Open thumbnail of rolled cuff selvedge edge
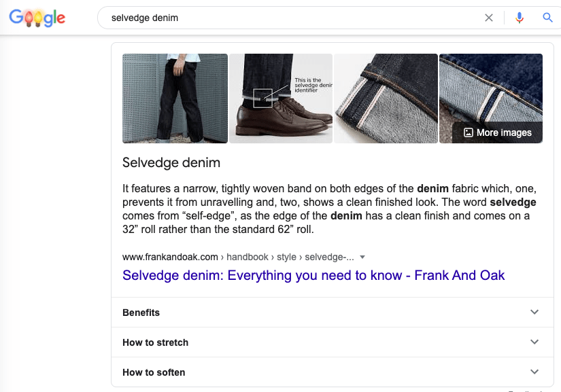 click(x=386, y=99)
